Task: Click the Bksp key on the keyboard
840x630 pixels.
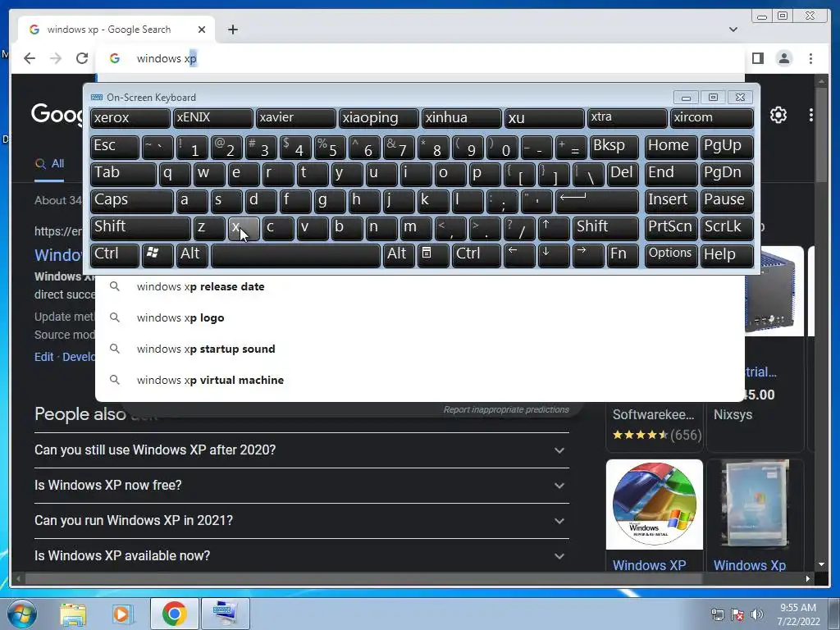Action: (614, 147)
